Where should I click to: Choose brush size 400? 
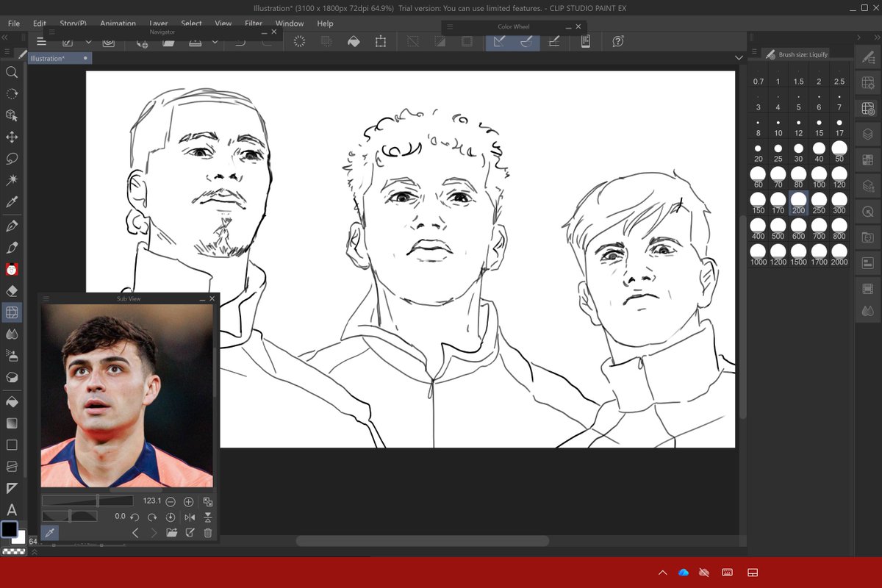[x=758, y=229]
